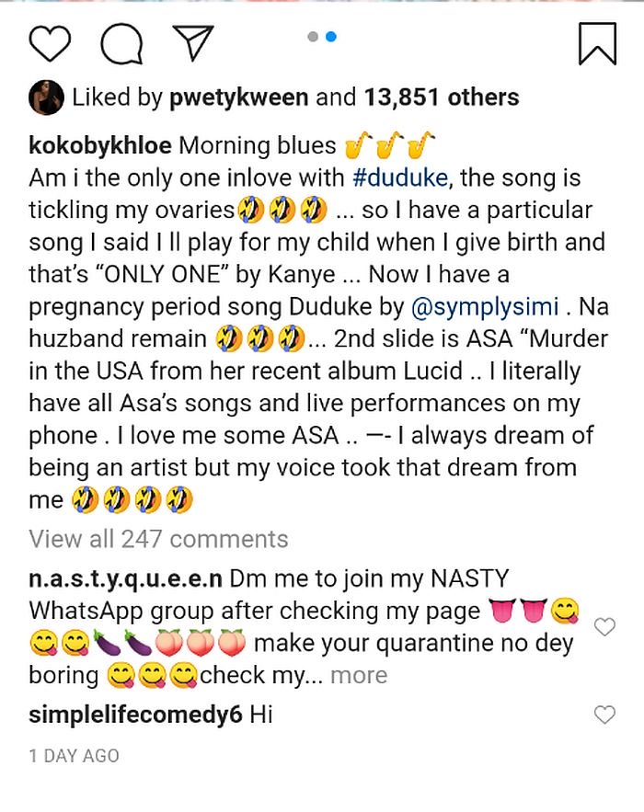Share the post using the paper plane icon

[193, 42]
